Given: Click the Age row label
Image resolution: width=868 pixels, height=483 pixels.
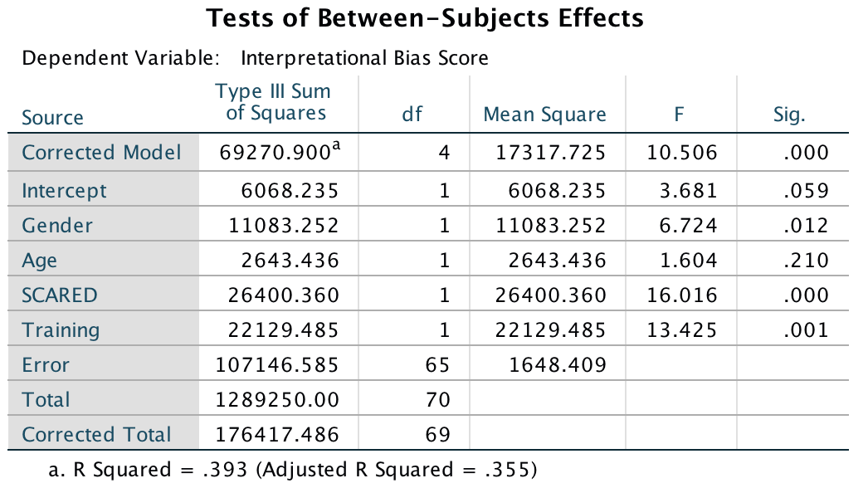Looking at the screenshot, I should point(40,261).
